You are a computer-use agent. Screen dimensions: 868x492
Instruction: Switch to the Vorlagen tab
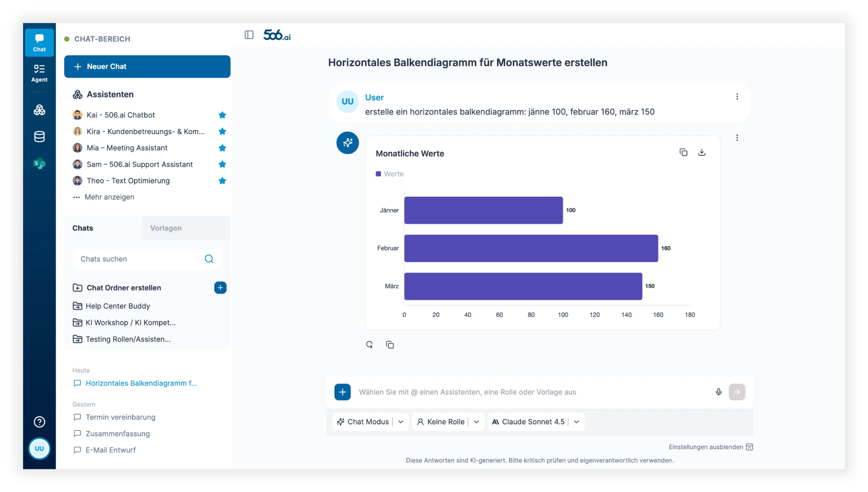[x=186, y=228]
